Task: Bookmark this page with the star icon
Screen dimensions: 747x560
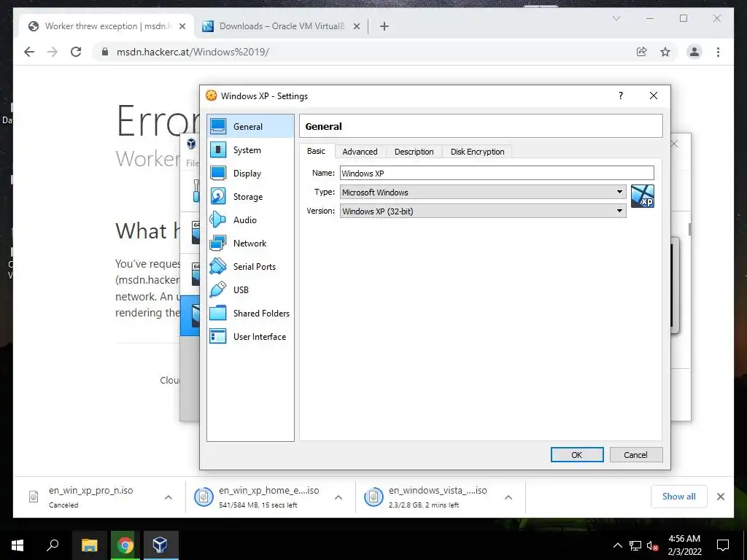Action: point(665,52)
